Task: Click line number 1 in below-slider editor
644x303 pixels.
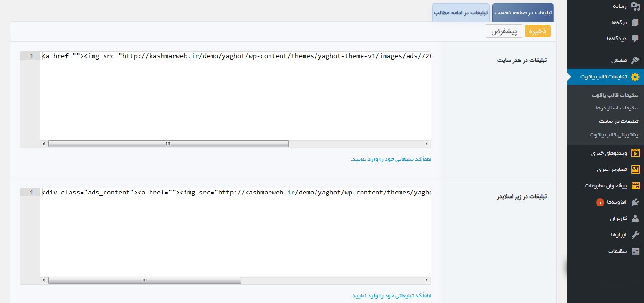Action: point(32,193)
